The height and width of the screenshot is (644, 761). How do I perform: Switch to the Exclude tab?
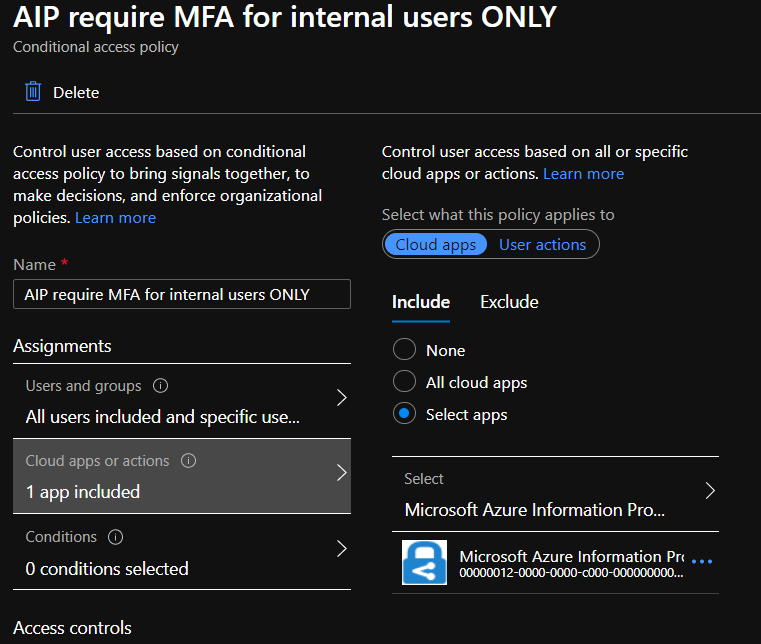(x=509, y=302)
